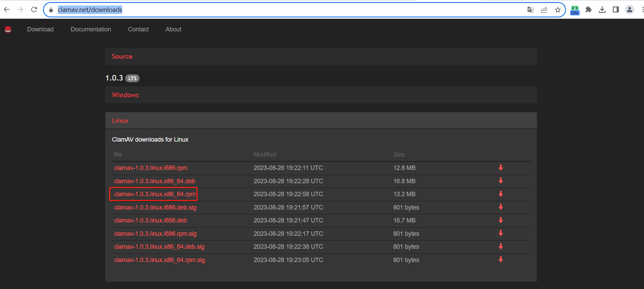Click download arrow for linux.i686.rpm.sig row
The image size is (644, 289).
point(501,233)
